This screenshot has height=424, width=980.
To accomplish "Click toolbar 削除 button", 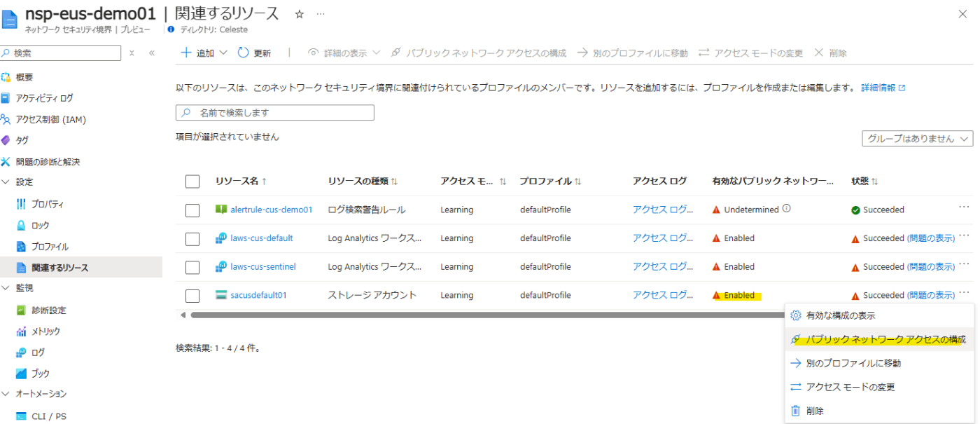I will click(x=830, y=53).
